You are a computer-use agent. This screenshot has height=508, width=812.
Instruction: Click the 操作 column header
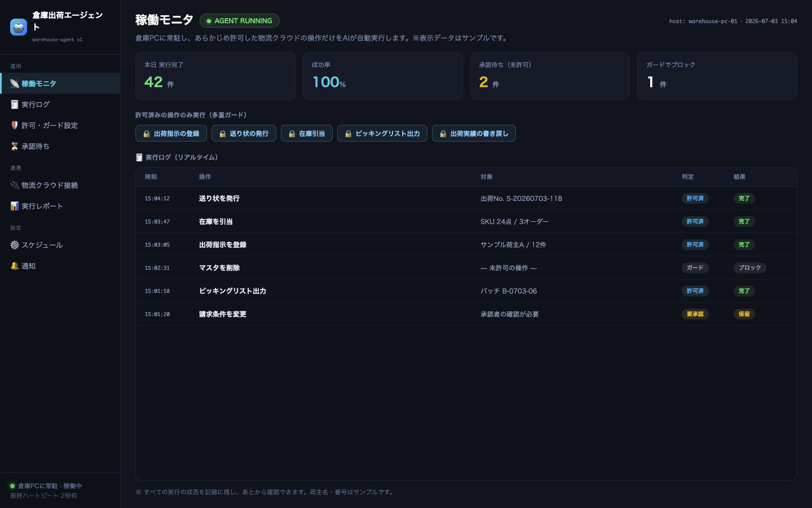click(x=205, y=177)
